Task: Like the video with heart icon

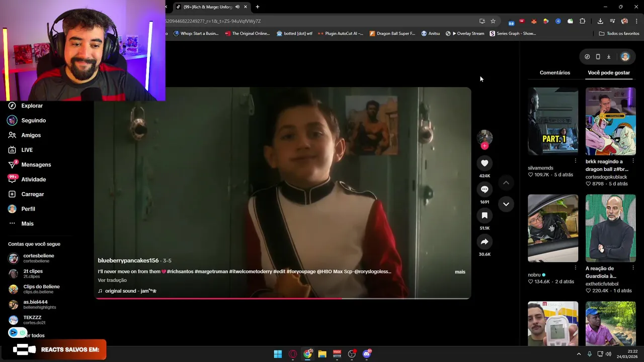Action: [x=485, y=163]
